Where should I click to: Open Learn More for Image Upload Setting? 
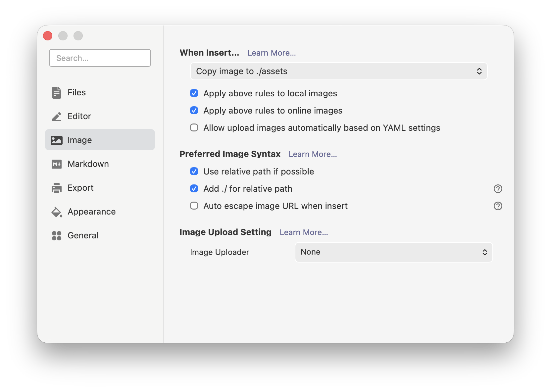pos(303,232)
